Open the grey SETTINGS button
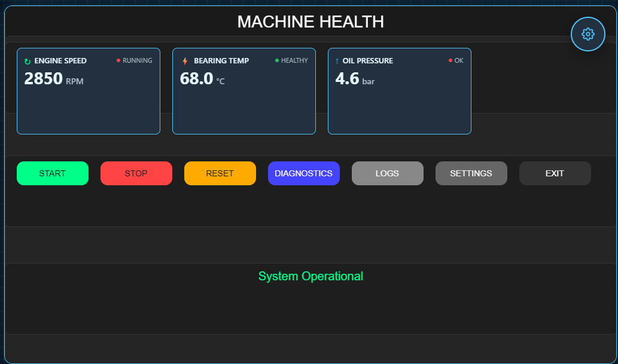618x364 pixels. [x=471, y=173]
